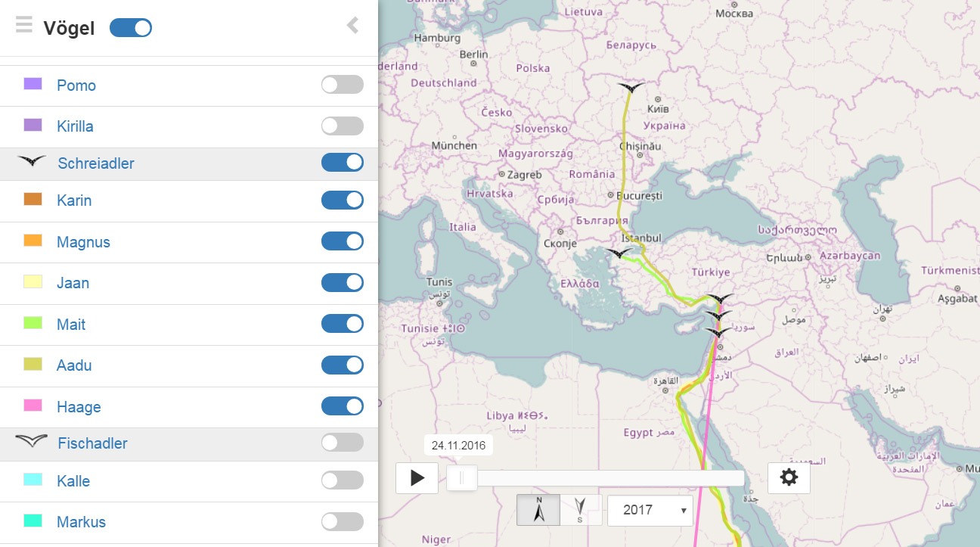Select the Schreiadler species heading
The height and width of the screenshot is (547, 980).
(96, 163)
